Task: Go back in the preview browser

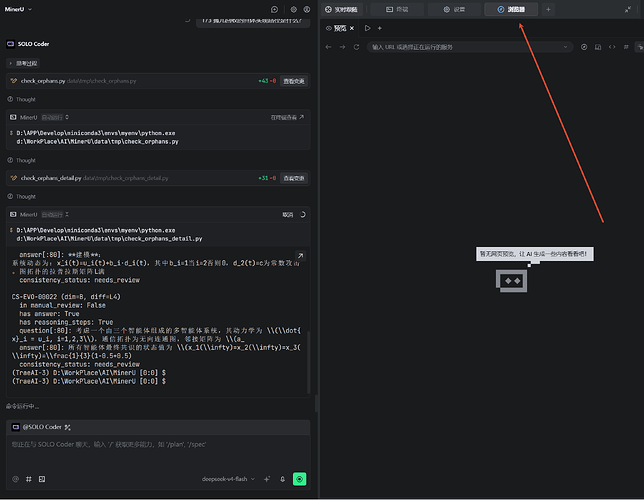Action: (x=328, y=47)
